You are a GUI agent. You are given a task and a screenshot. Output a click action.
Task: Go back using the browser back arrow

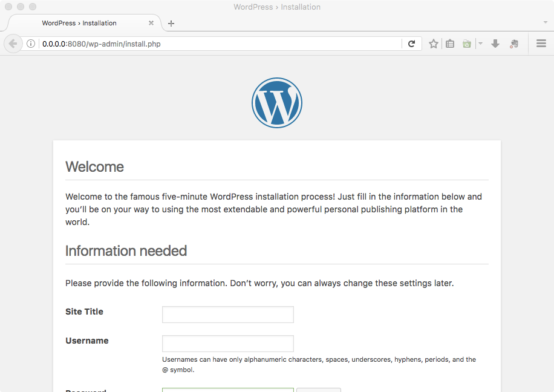coord(13,44)
